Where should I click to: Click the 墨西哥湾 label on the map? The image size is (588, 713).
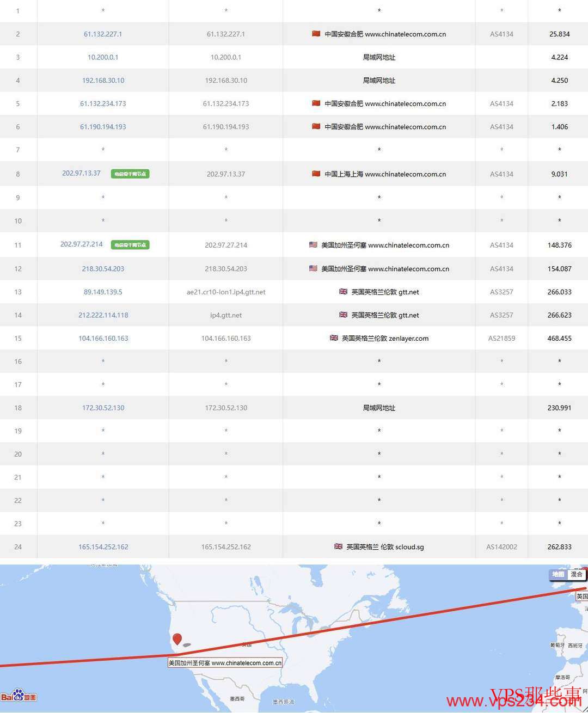point(283,702)
